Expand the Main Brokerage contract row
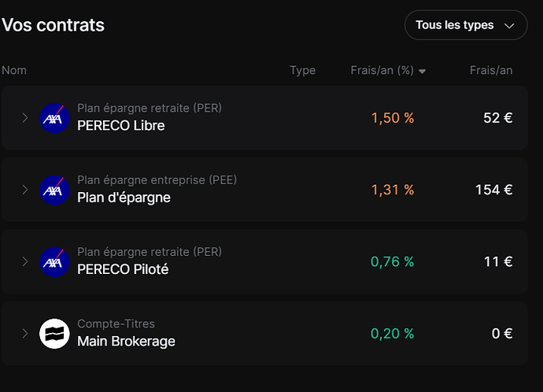Viewport: 543px width, 392px height. tap(25, 334)
